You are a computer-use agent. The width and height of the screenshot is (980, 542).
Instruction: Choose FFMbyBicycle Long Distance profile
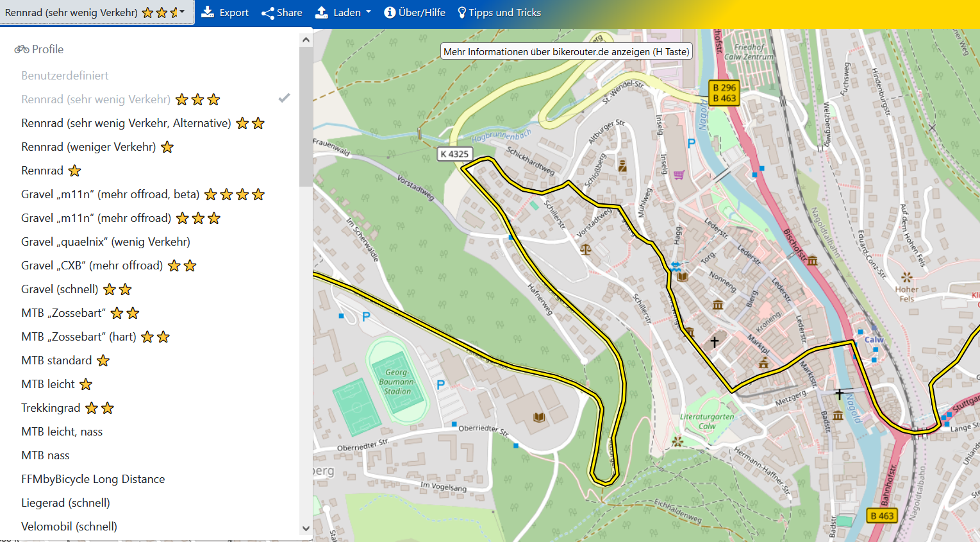click(93, 479)
